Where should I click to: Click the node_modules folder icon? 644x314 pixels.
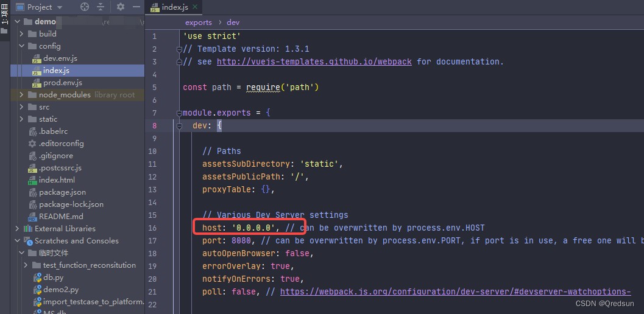(32, 95)
